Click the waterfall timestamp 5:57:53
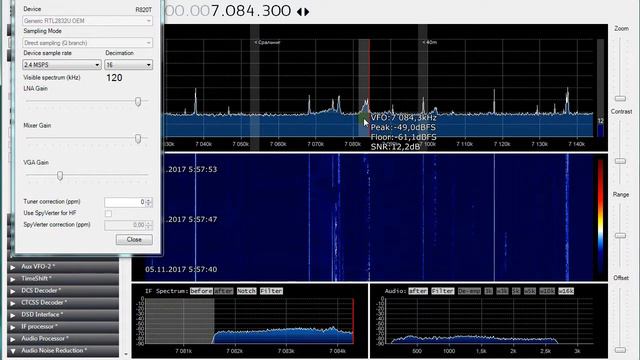 (202, 169)
